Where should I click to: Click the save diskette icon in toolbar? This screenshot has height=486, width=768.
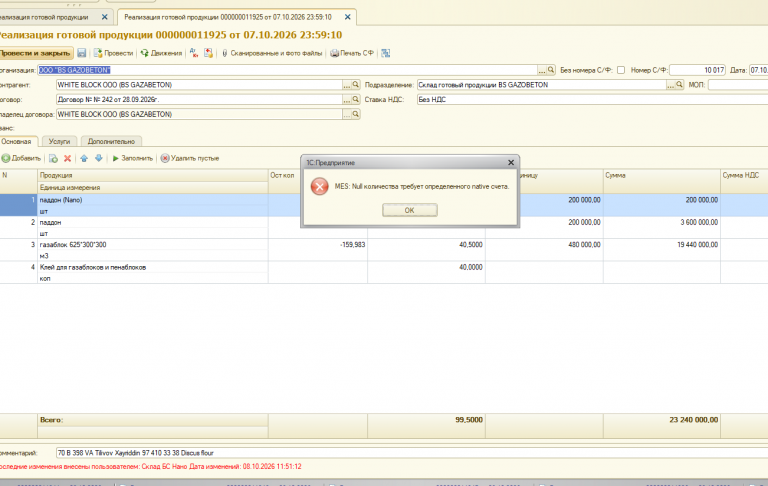pos(82,53)
